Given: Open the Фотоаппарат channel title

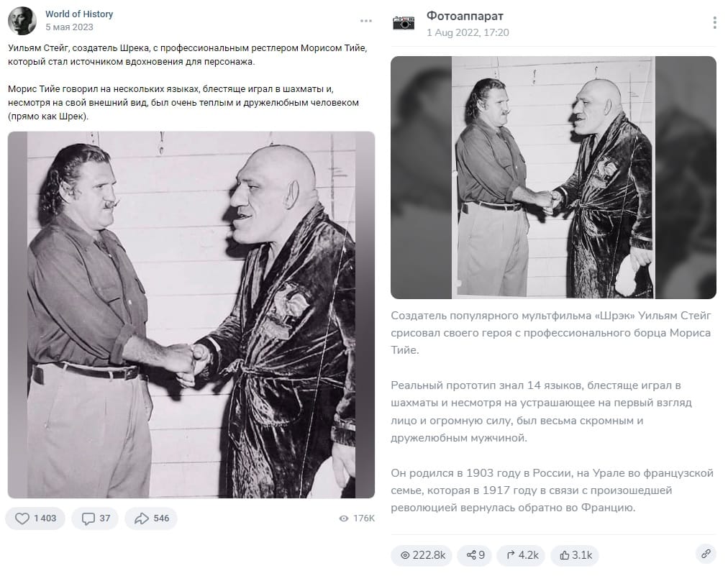Looking at the screenshot, I should click(465, 17).
